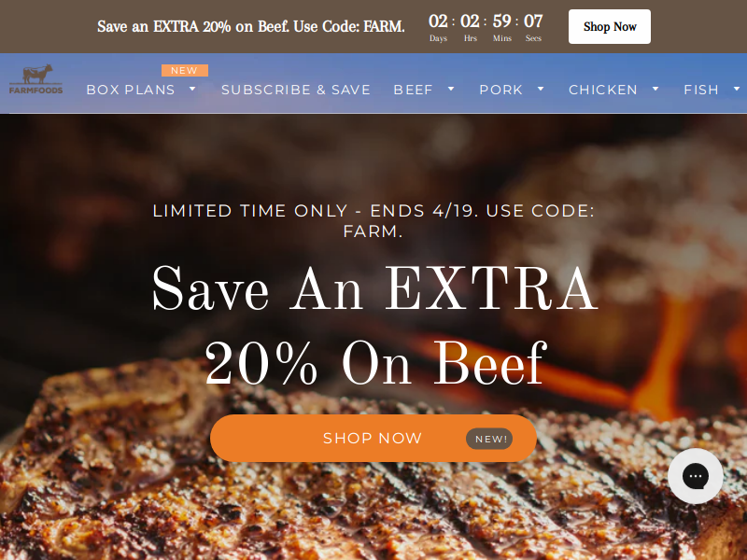Select the Box Plans menu item

click(131, 90)
